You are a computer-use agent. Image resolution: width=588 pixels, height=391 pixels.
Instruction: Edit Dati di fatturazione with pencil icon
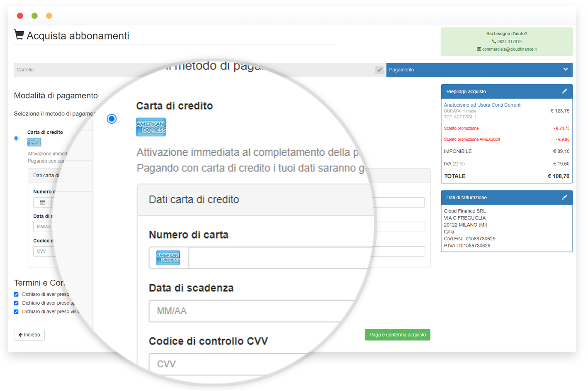[x=564, y=198]
